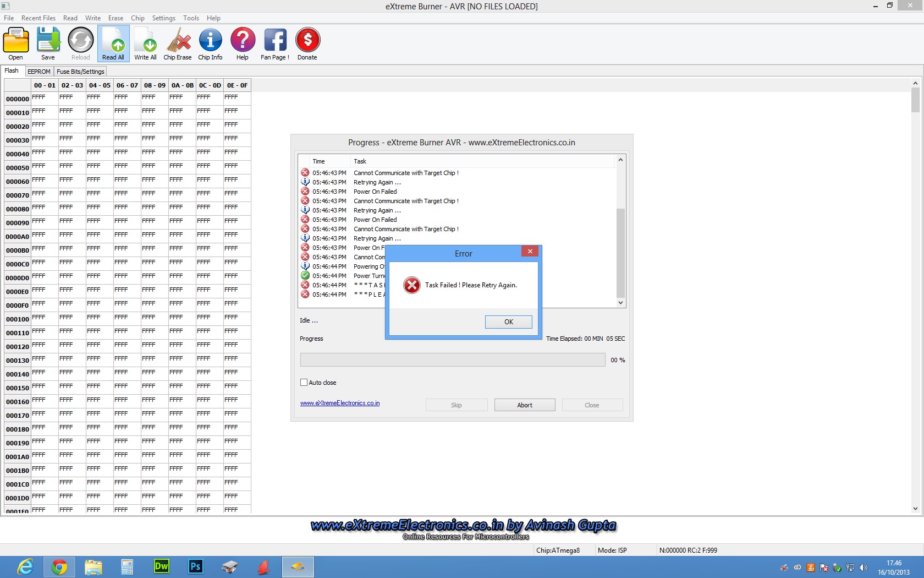This screenshot has width=924, height=578.
Task: Click the Reload toolbar icon
Action: coord(81,43)
